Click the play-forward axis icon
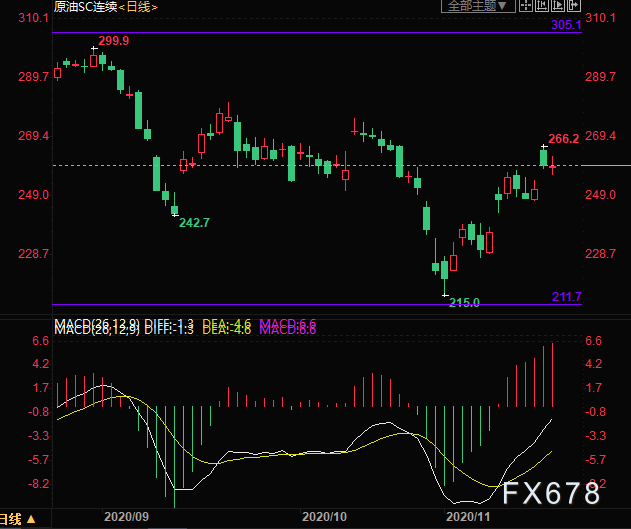 tap(558, 6)
